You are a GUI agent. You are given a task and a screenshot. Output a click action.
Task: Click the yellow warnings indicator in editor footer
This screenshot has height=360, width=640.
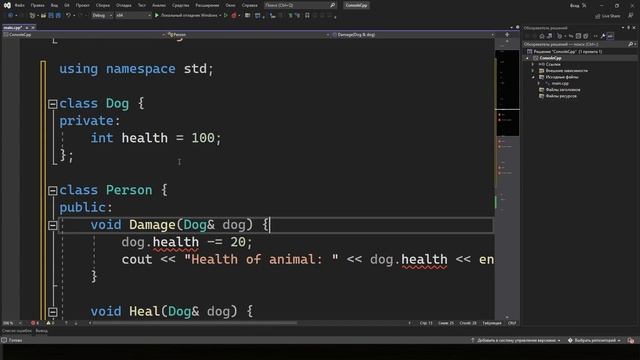click(50, 323)
